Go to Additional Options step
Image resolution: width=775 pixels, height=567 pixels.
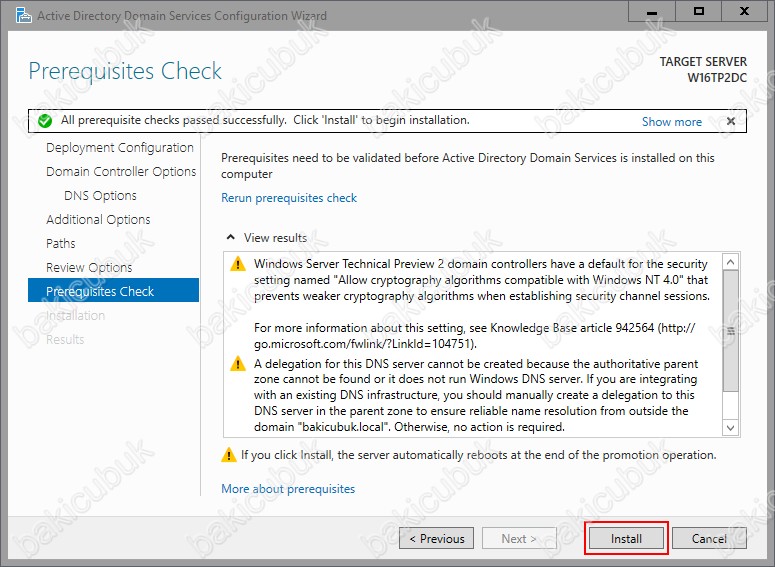(98, 219)
